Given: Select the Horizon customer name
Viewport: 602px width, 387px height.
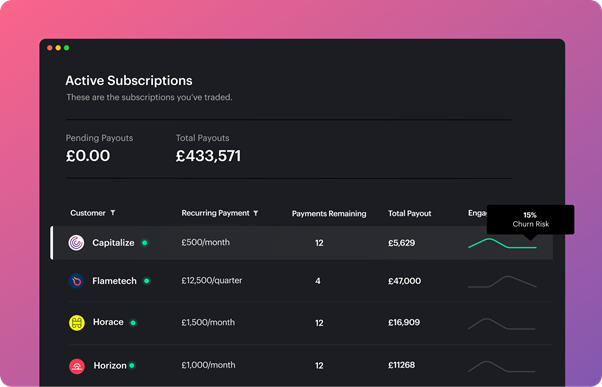Looking at the screenshot, I should coord(110,366).
